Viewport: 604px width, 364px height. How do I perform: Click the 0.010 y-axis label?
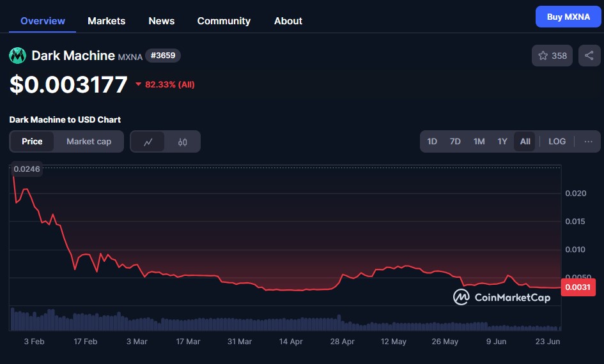575,249
